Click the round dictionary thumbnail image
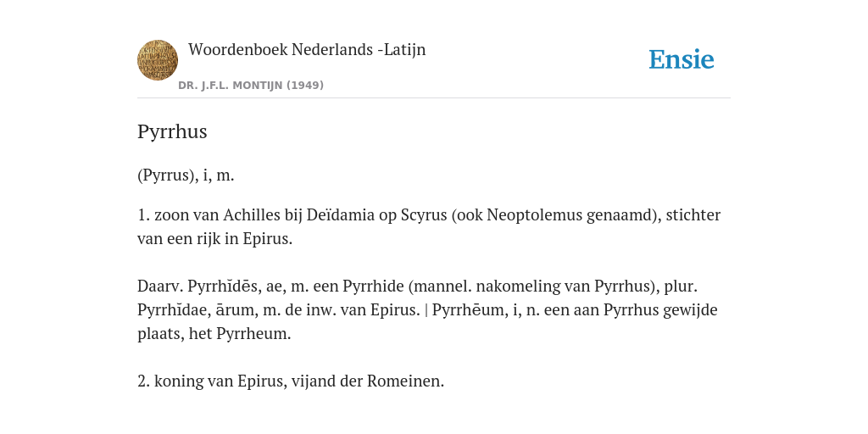This screenshot has width=868, height=434. tap(157, 60)
